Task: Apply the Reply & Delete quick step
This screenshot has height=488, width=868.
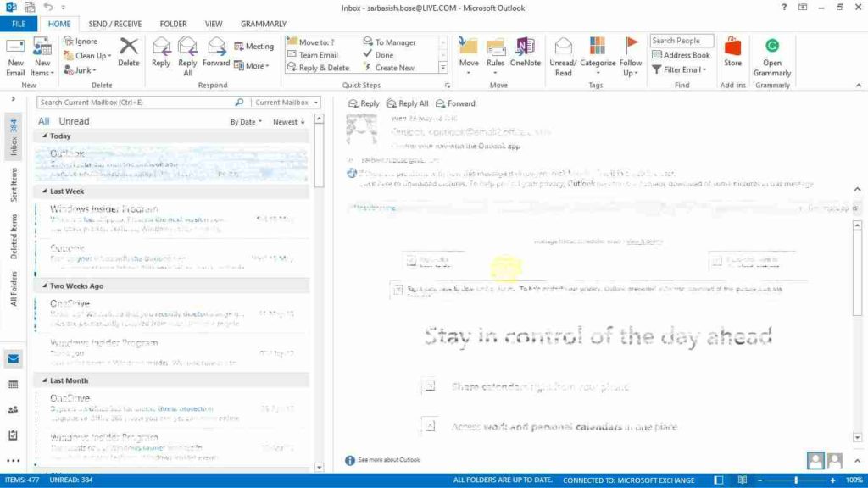Action: (x=319, y=68)
